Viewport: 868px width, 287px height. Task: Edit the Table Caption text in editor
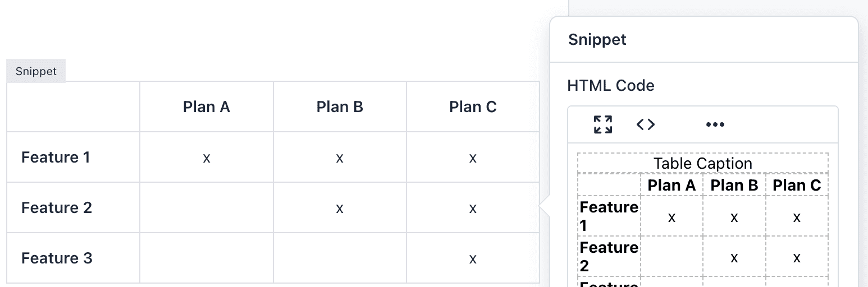point(702,164)
